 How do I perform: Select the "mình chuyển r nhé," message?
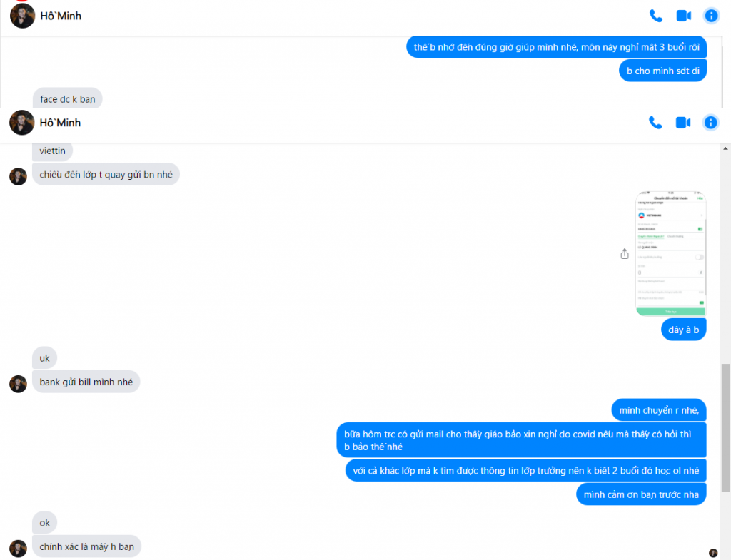coord(659,410)
